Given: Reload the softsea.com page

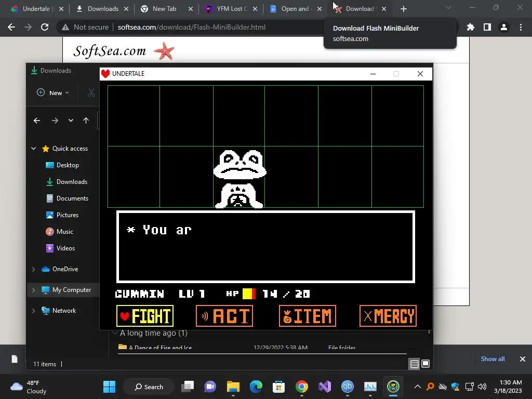Looking at the screenshot, I should 45,27.
